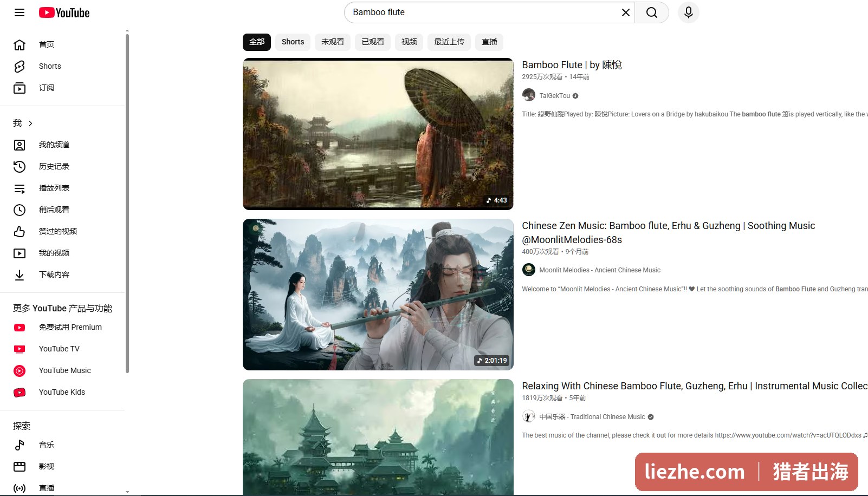Explore Movies icon 影视
The height and width of the screenshot is (496, 868).
click(x=20, y=466)
